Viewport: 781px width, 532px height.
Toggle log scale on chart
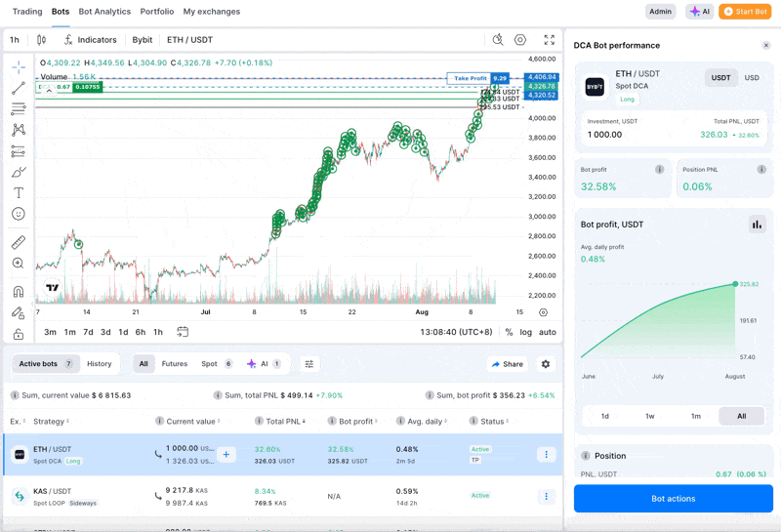526,332
